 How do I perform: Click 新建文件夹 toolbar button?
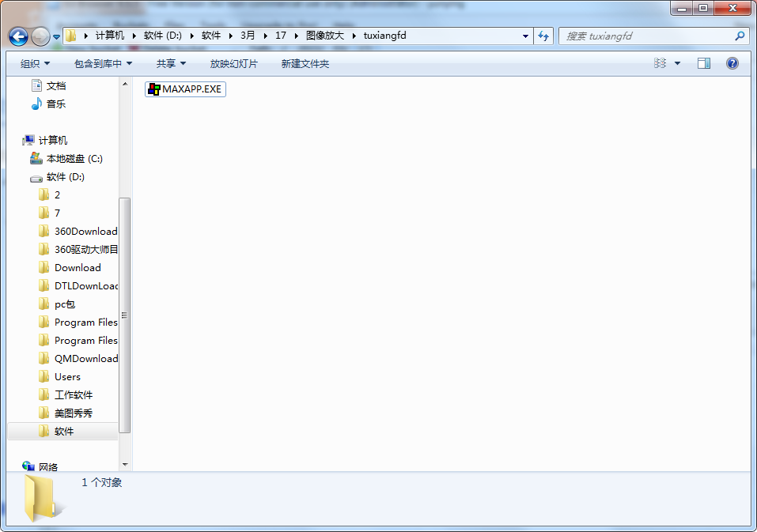305,64
